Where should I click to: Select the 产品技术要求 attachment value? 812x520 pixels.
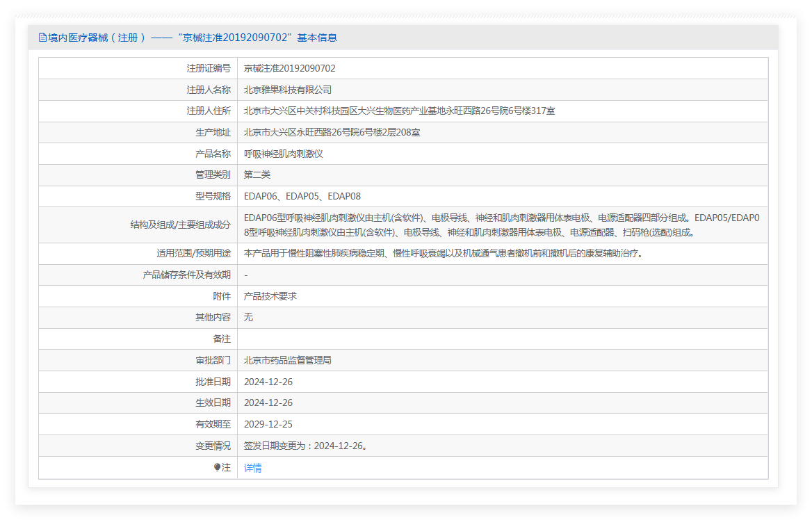pos(270,296)
